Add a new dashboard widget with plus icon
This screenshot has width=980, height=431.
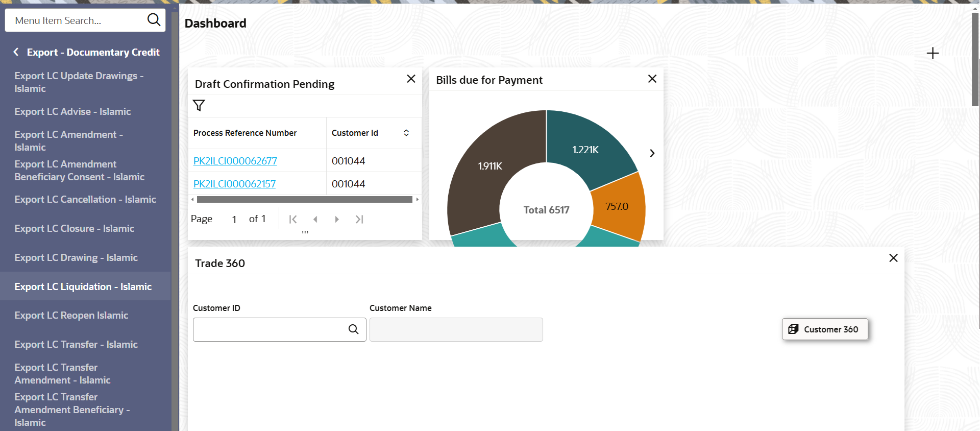pyautogui.click(x=933, y=53)
